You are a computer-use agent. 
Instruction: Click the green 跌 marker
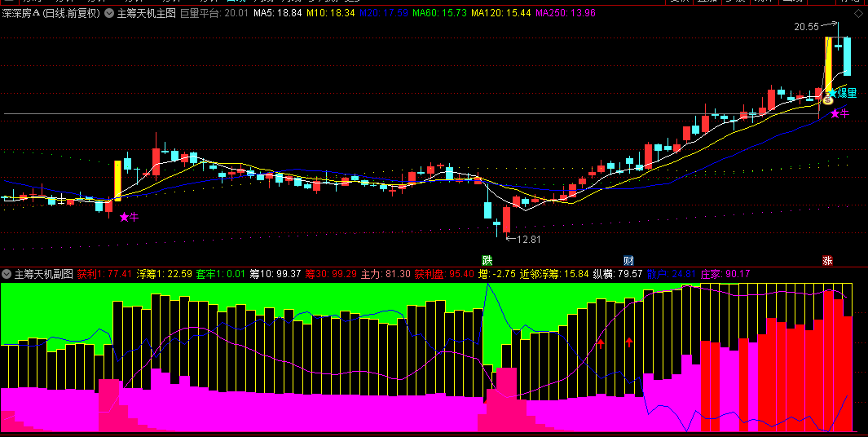487,260
